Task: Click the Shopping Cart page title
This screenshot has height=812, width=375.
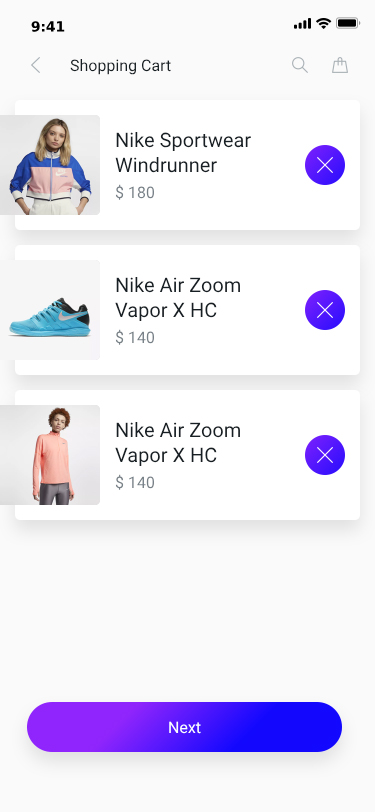Action: click(120, 66)
